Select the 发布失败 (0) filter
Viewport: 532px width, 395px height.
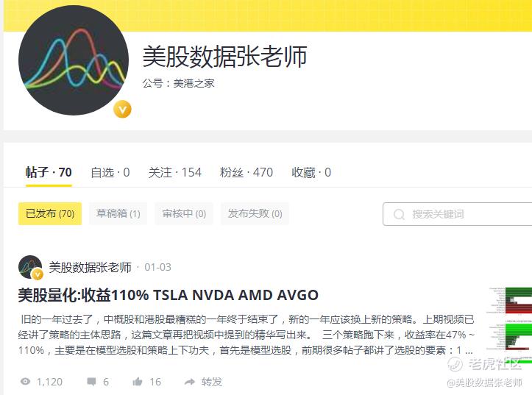pos(255,213)
